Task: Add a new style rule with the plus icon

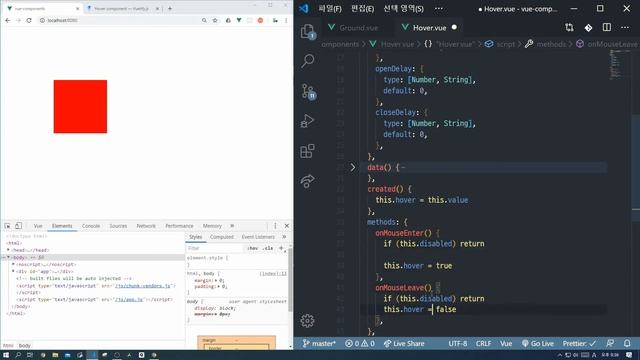Action: (281, 248)
